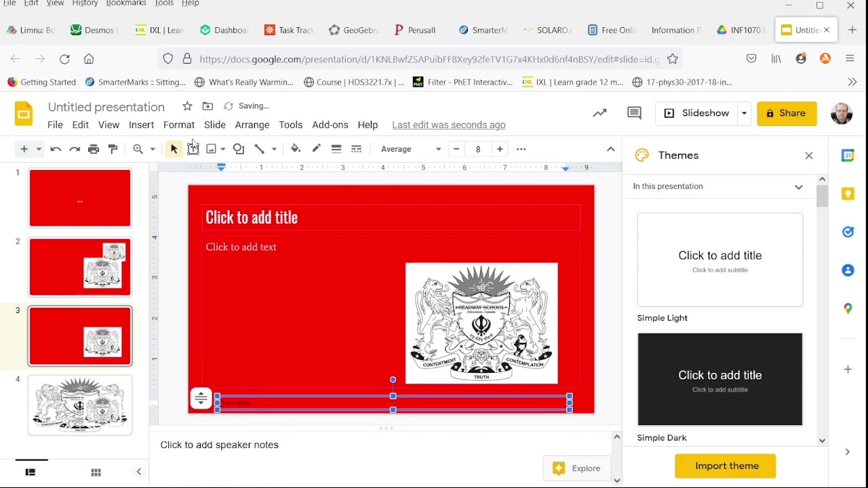The width and height of the screenshot is (868, 488).
Task: Open the Average font dropdown
Action: click(411, 149)
